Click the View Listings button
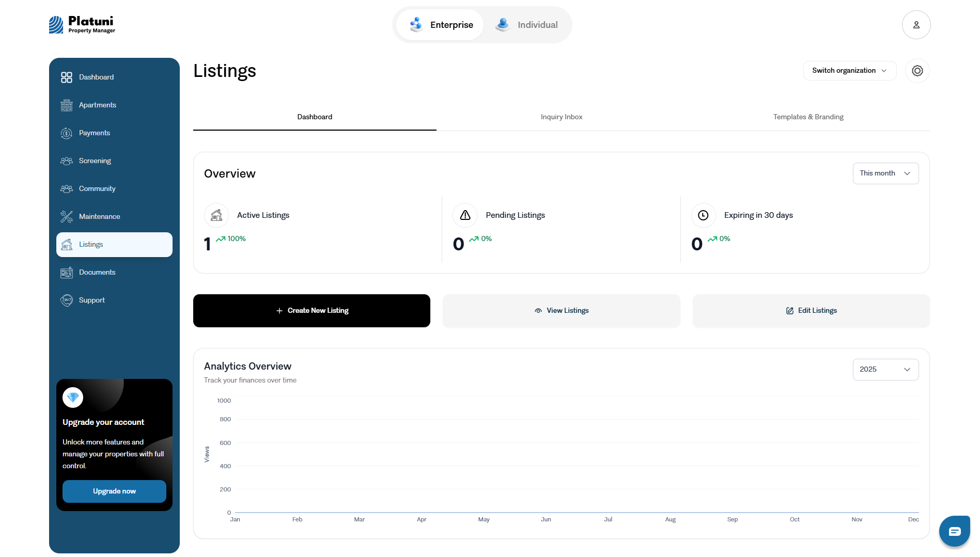980x557 pixels. pyautogui.click(x=561, y=311)
